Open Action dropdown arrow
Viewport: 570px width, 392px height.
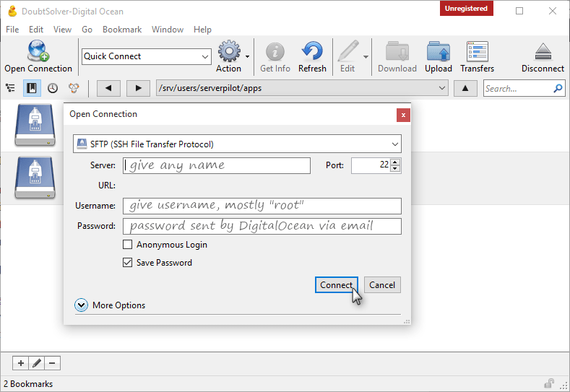click(247, 57)
